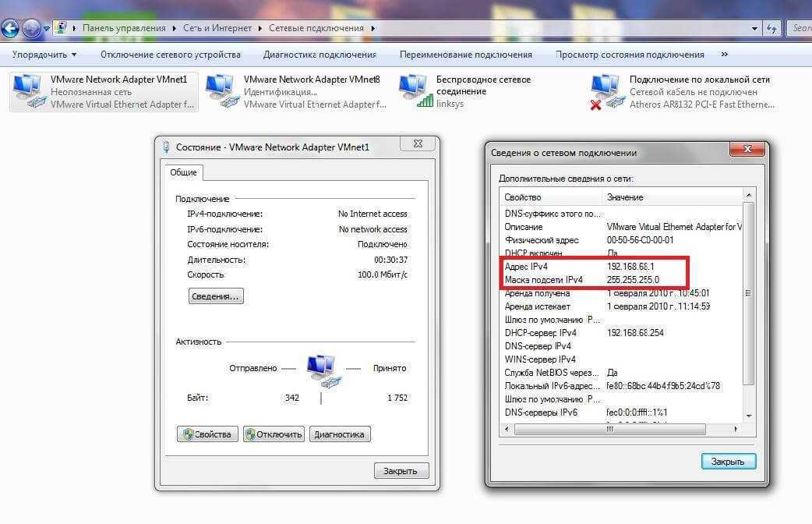This screenshot has height=524, width=812.
Task: Select the VMware Network Adapter VMnet1 icon
Action: pos(30,91)
